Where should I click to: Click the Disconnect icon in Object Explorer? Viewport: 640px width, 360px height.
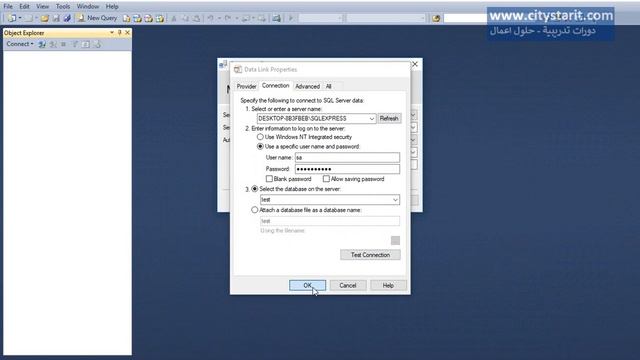(53, 44)
